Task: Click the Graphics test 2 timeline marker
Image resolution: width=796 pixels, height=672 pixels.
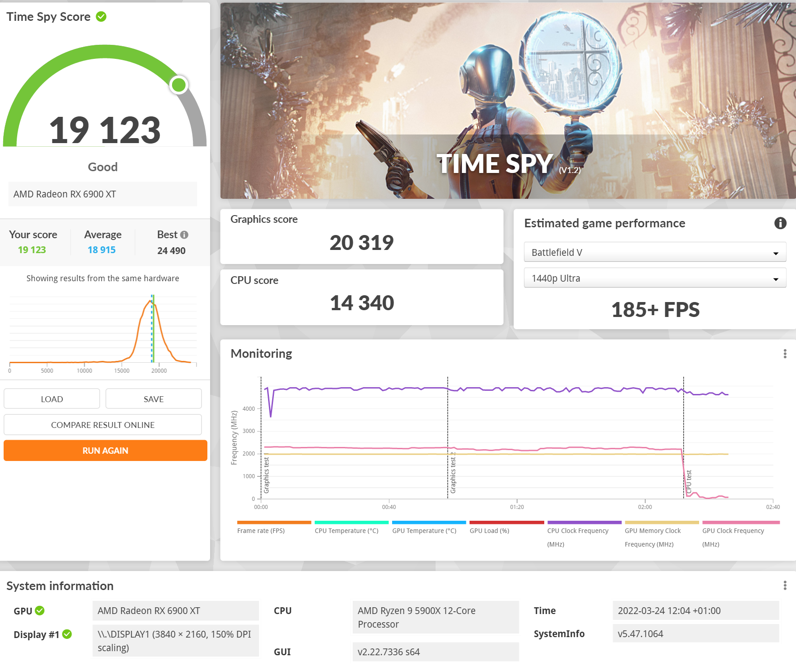Action: (452, 473)
